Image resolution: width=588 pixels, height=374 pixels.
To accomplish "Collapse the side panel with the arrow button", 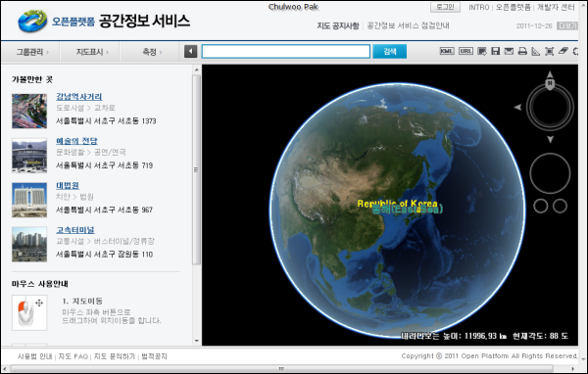I will [x=190, y=51].
